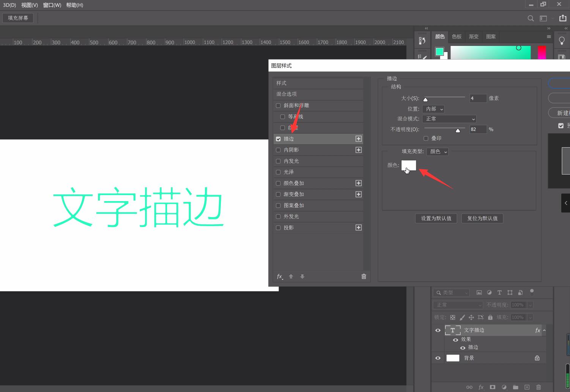Move effect up arrow in Layer Style
Image resolution: width=570 pixels, height=392 pixels.
pyautogui.click(x=291, y=276)
